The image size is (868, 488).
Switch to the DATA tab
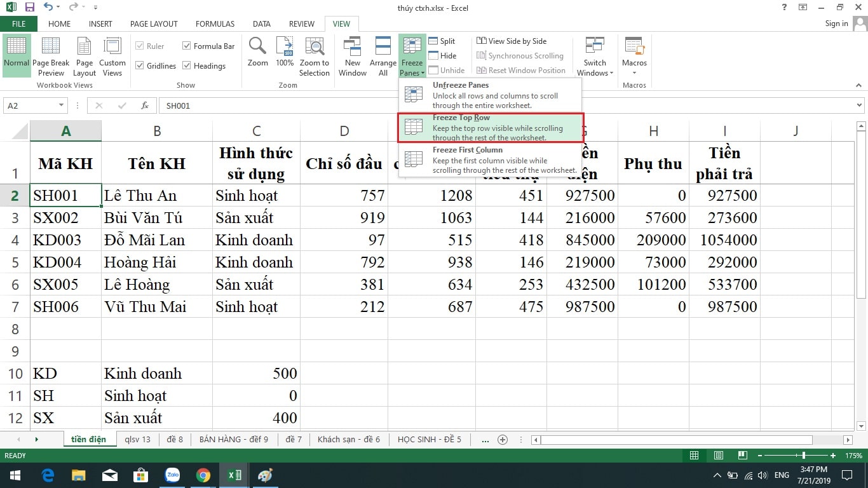click(262, 24)
